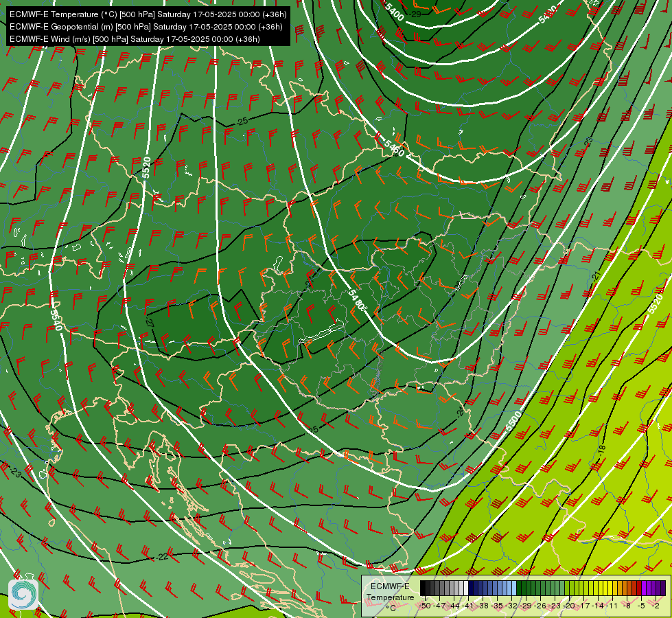The height and width of the screenshot is (618, 672).
Task: Click the -35 tick label on the legend
Action: (497, 606)
